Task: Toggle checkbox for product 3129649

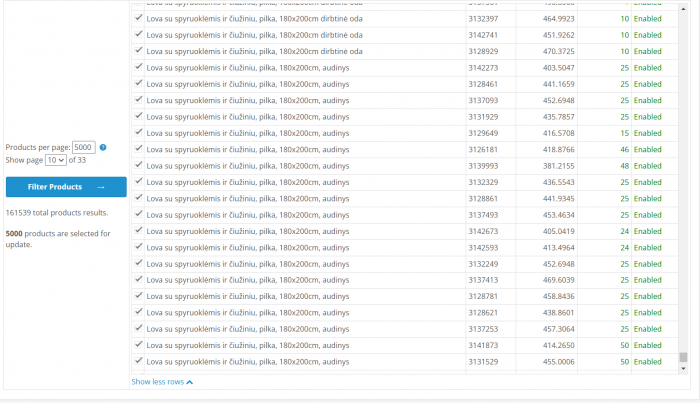Action: (138, 133)
